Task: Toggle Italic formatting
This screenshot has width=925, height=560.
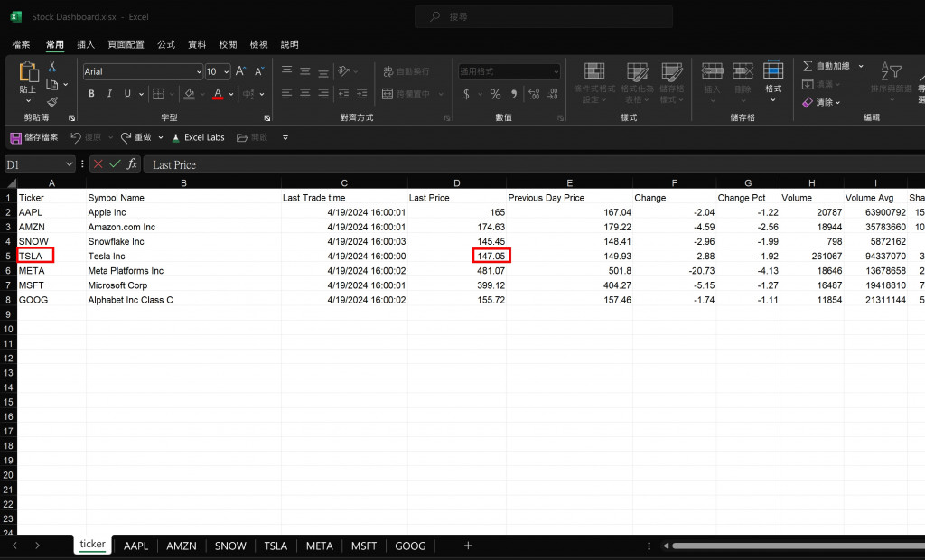Action: pos(109,94)
